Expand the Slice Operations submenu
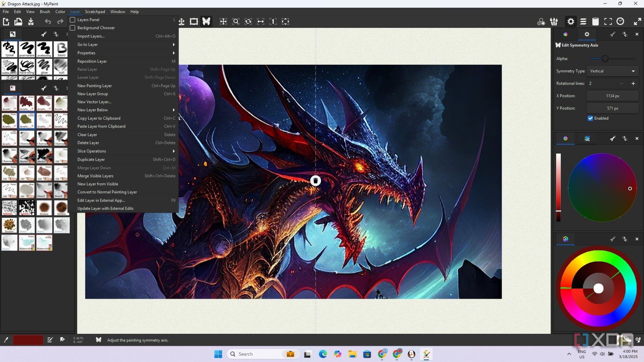Image resolution: width=644 pixels, height=362 pixels. (123, 151)
